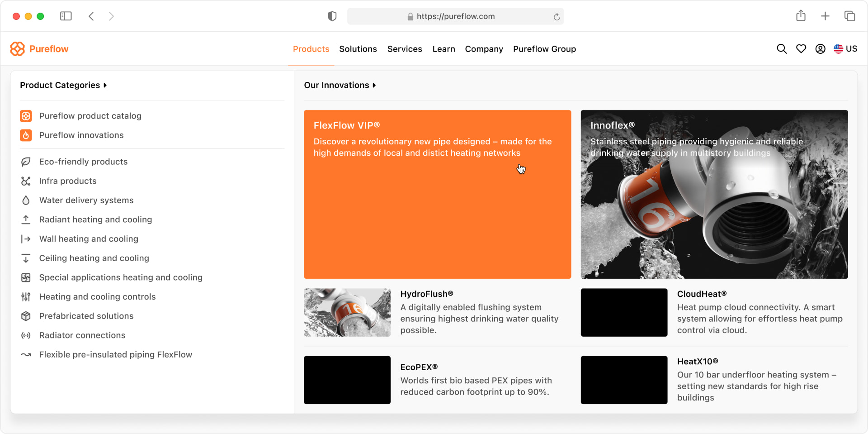The height and width of the screenshot is (434, 868).
Task: Click the Heating and cooling controls sliders icon
Action: coord(26,297)
